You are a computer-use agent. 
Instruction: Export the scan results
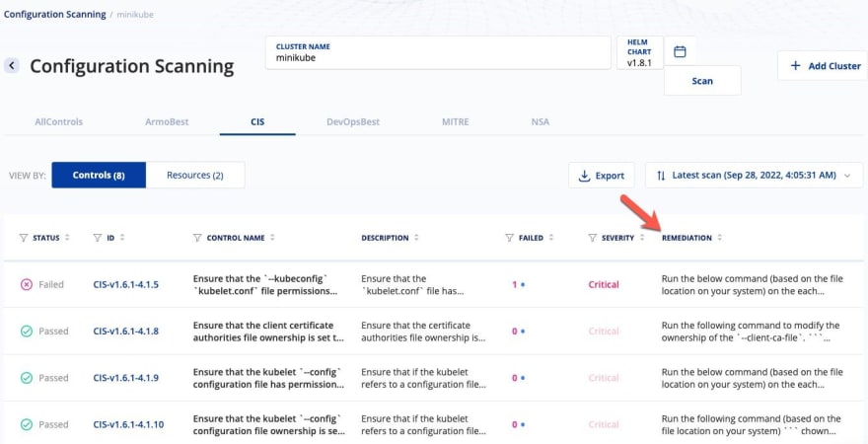click(x=601, y=176)
